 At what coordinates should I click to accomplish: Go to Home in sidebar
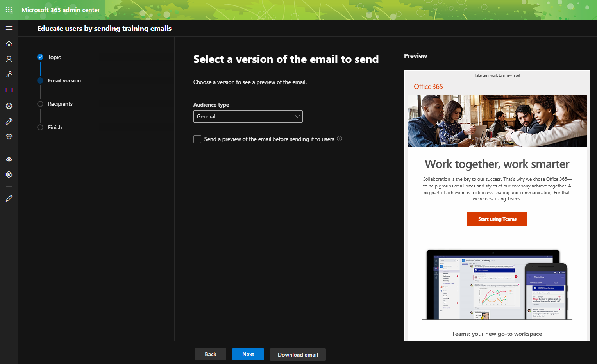9,43
